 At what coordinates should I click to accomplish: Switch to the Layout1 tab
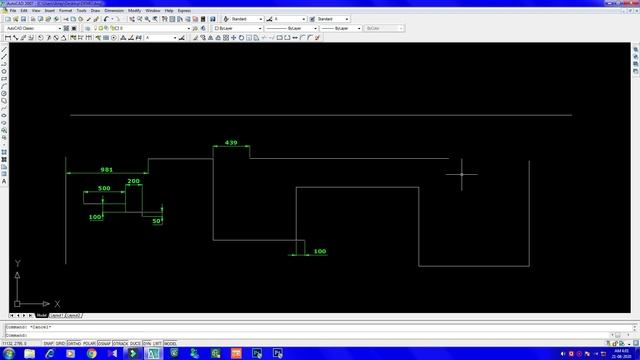coord(56,316)
